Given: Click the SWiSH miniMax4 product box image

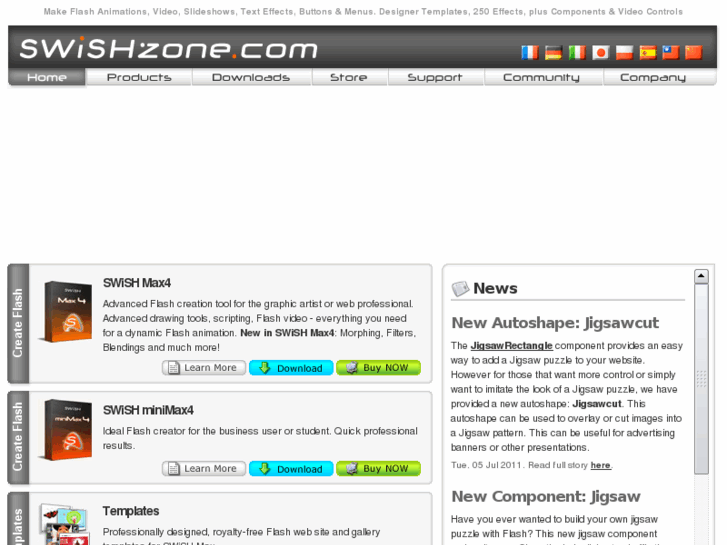Looking at the screenshot, I should tap(67, 430).
